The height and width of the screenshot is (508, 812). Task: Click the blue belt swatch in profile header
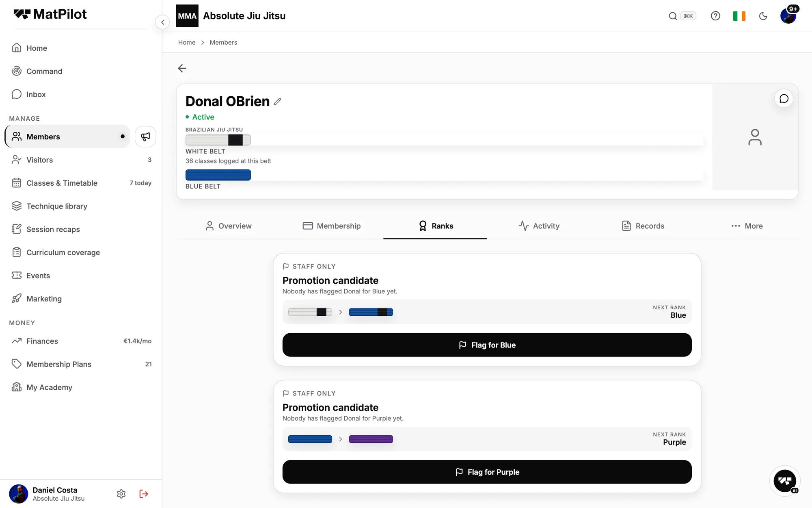218,175
